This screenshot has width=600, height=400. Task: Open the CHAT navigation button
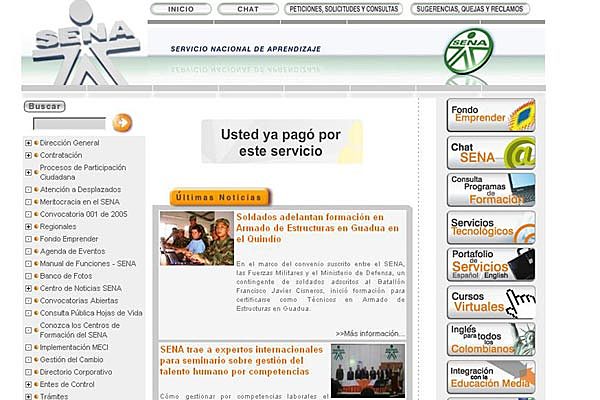248,9
